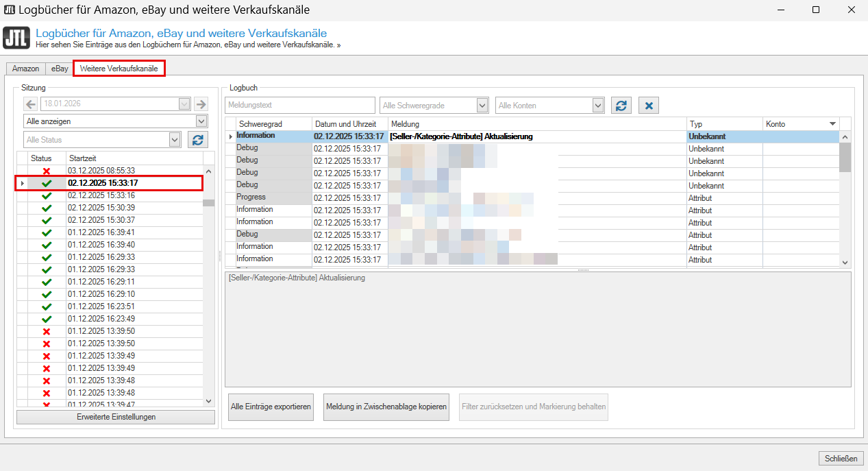Viewport: 868px width, 471px height.
Task: Refresh the session list in Sitzung
Action: coord(198,140)
